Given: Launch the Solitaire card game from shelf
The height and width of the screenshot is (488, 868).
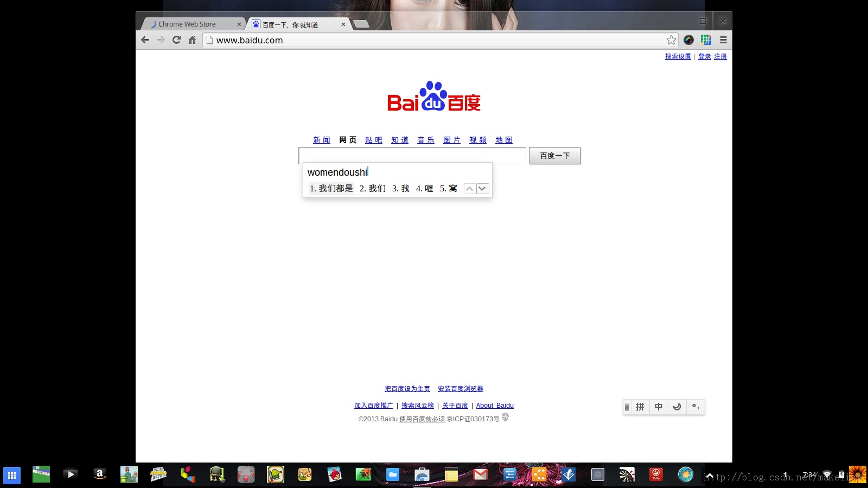Looking at the screenshot, I should (41, 474).
